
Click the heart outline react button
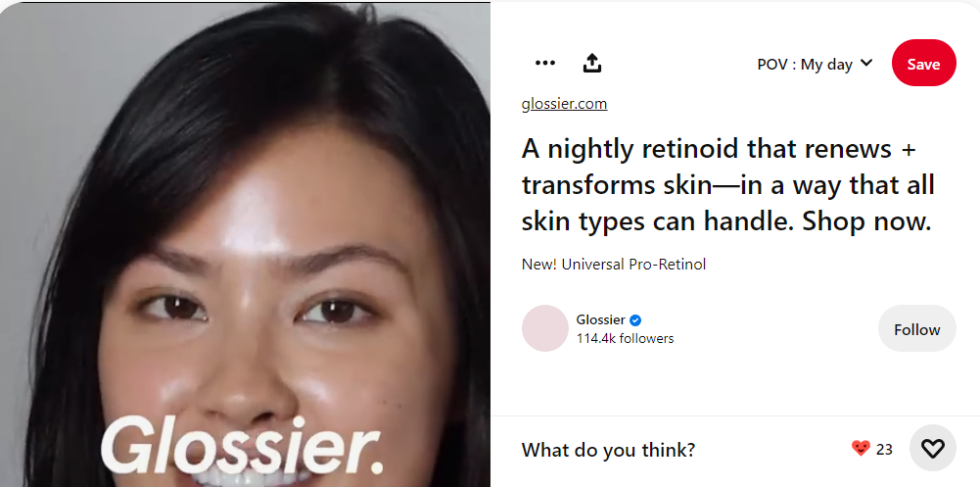coord(932,448)
